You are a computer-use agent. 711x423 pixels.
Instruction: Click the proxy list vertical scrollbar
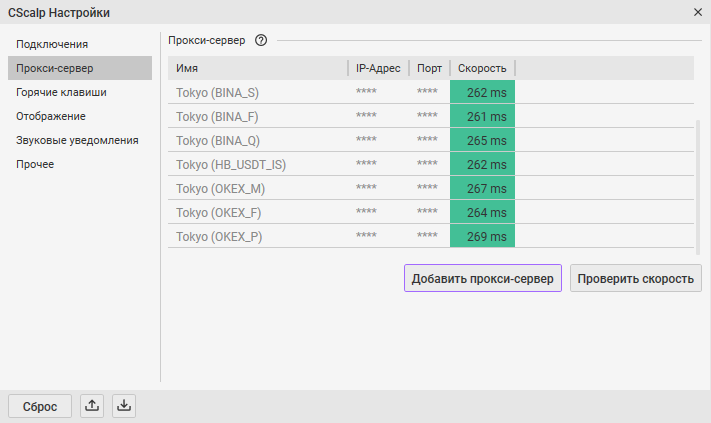point(698,187)
